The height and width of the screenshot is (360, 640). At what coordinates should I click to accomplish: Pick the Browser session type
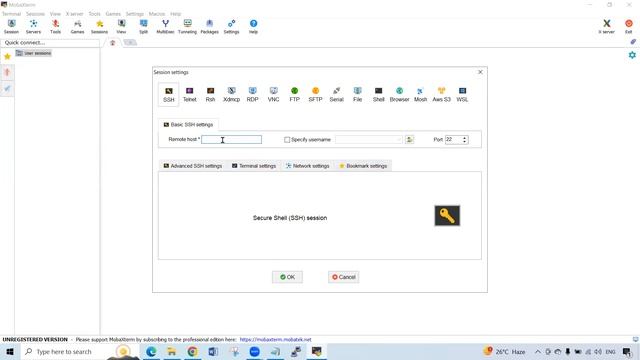(399, 94)
